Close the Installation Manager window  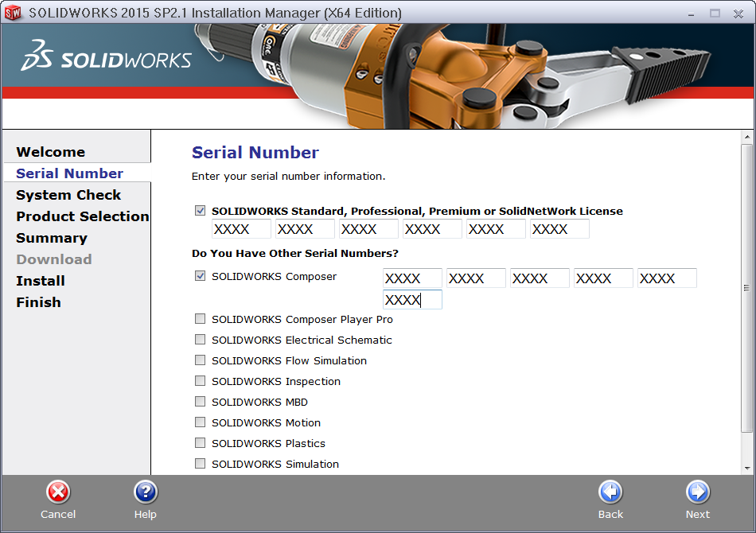pos(738,14)
